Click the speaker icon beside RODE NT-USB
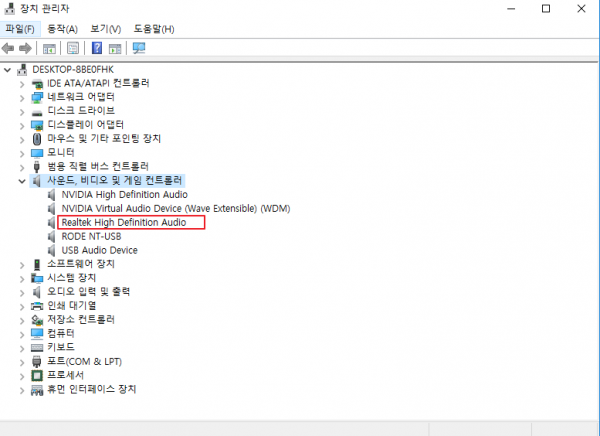The image size is (600, 436). coord(52,237)
